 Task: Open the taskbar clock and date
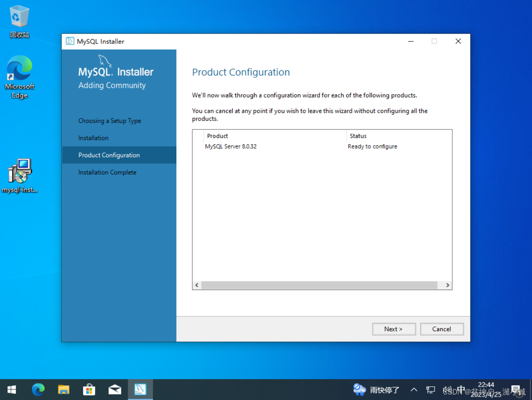(486, 389)
